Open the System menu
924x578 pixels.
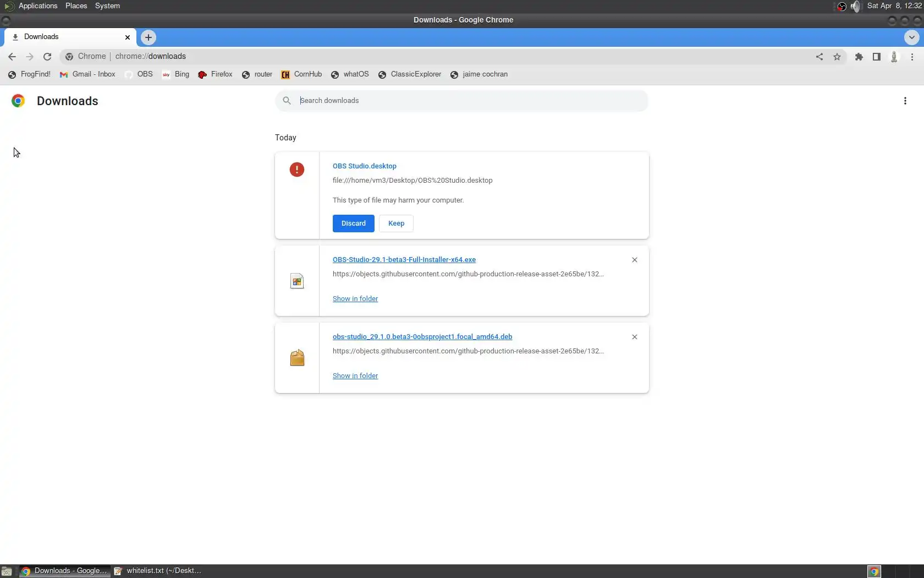(107, 6)
